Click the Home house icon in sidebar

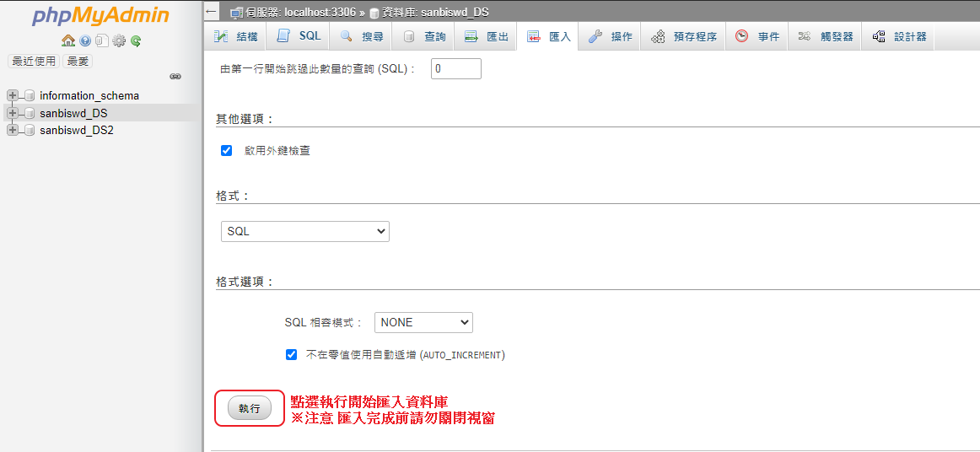pyautogui.click(x=68, y=40)
